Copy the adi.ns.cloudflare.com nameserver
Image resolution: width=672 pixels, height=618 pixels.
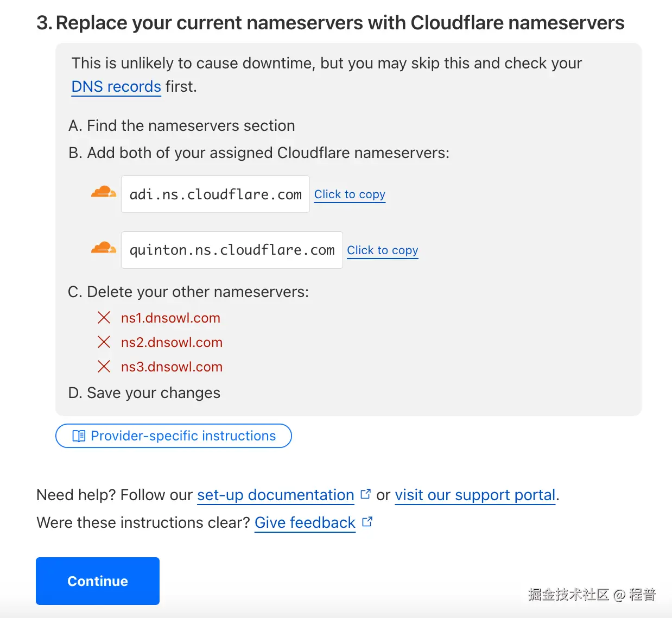350,194
